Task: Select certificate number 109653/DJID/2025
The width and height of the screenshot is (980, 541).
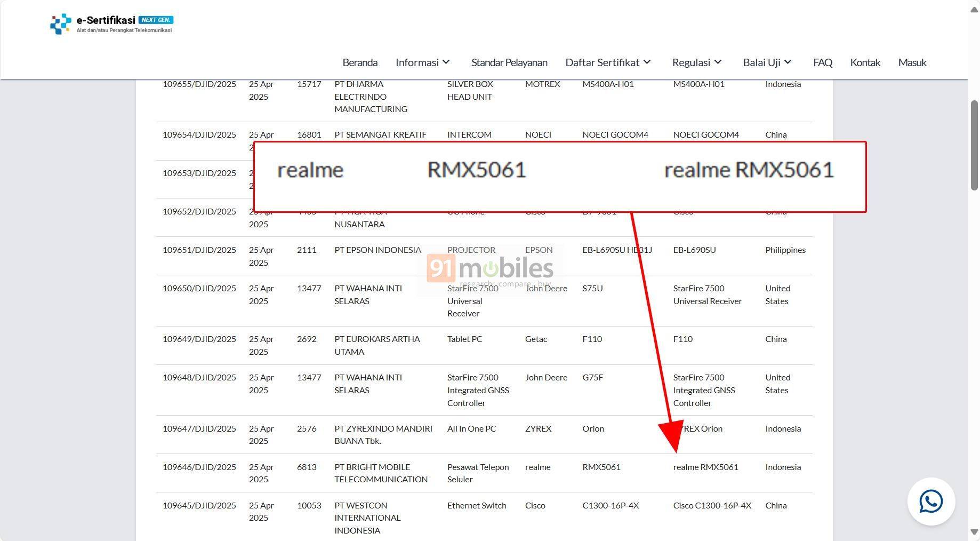Action: (199, 173)
